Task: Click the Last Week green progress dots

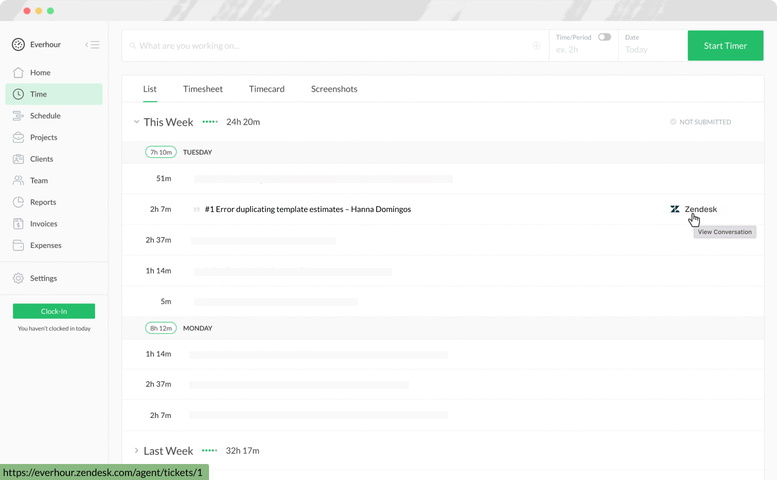Action: (x=210, y=451)
